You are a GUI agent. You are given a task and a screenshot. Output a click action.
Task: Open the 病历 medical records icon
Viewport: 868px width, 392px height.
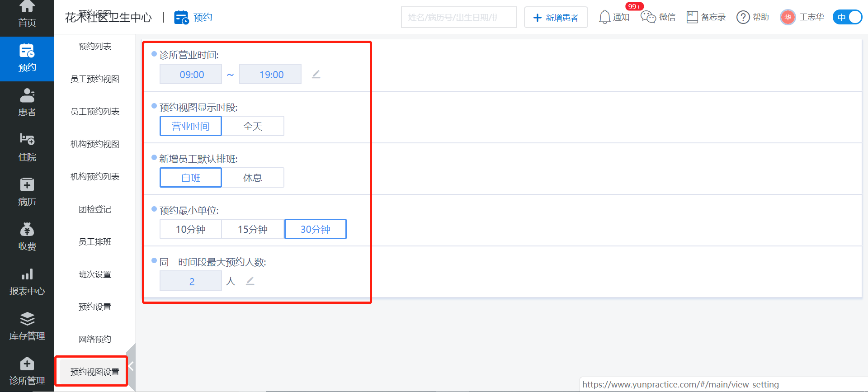(27, 184)
